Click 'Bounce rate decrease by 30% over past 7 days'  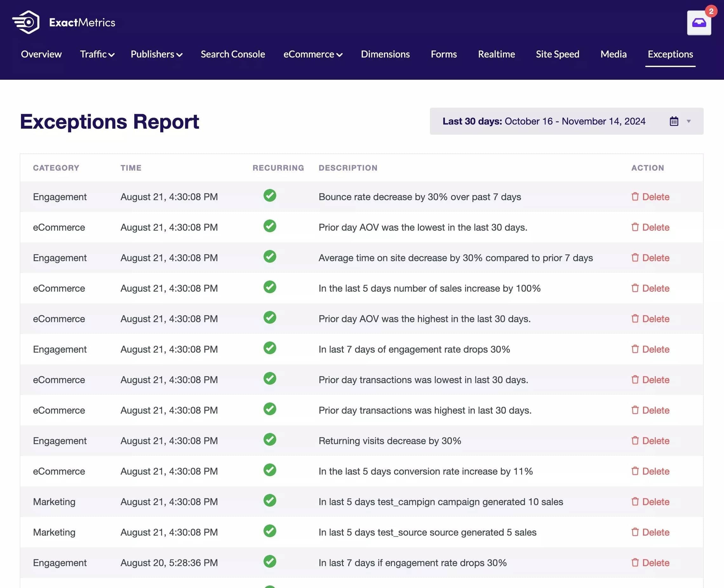coord(420,197)
